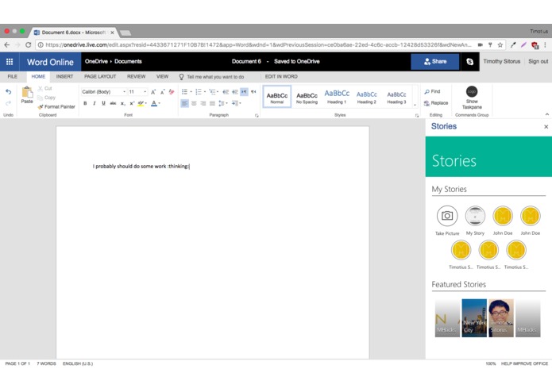
Task: Select Align Left paragraph alignment
Action: [184, 103]
